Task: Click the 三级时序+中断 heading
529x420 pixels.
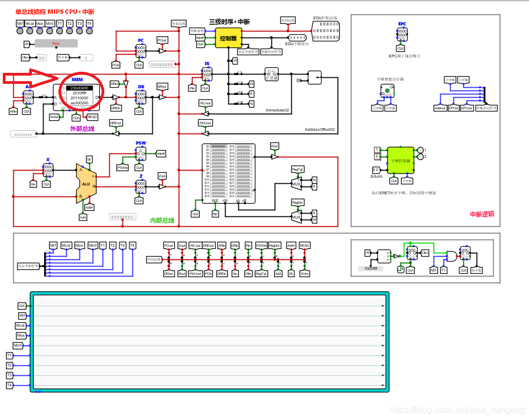Action: 229,22
